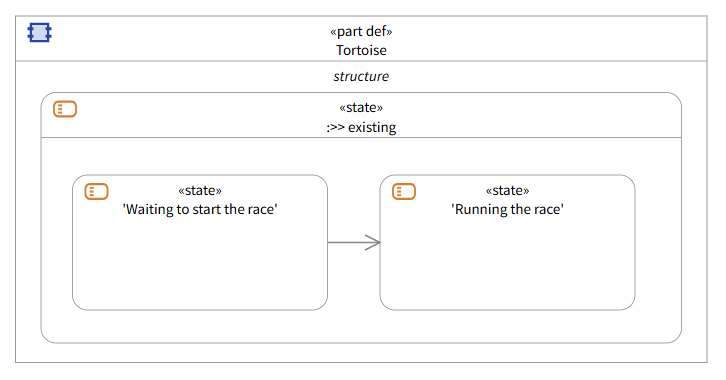Click «state» stereotype above existing

[x=361, y=107]
